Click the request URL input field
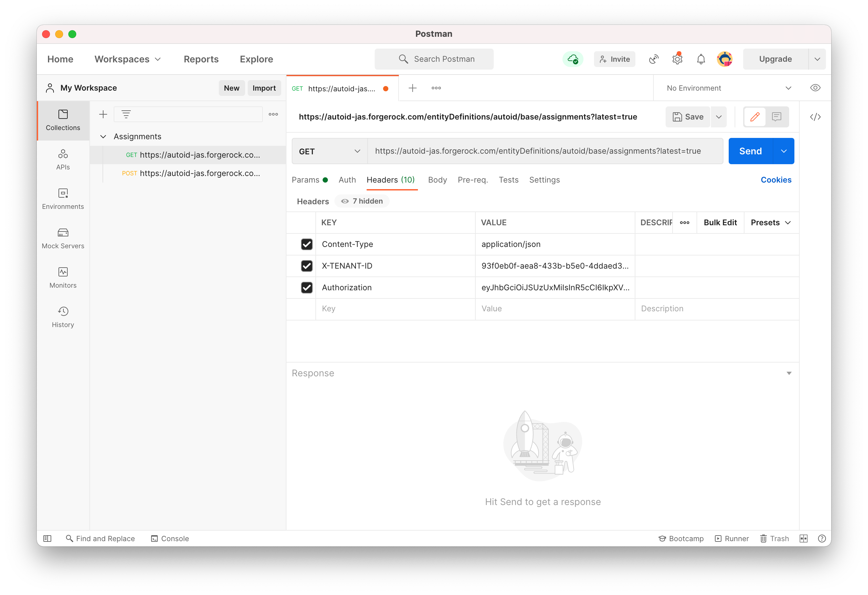The width and height of the screenshot is (868, 595). [x=545, y=151]
